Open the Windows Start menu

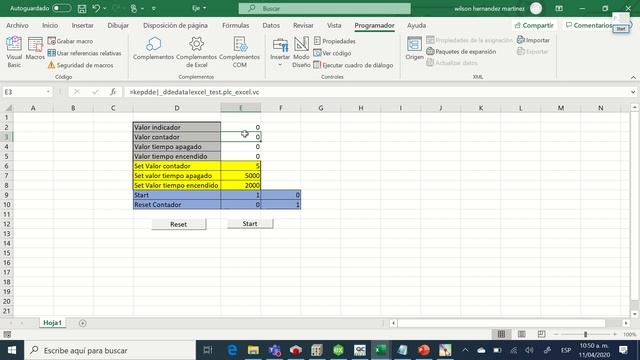(12, 350)
